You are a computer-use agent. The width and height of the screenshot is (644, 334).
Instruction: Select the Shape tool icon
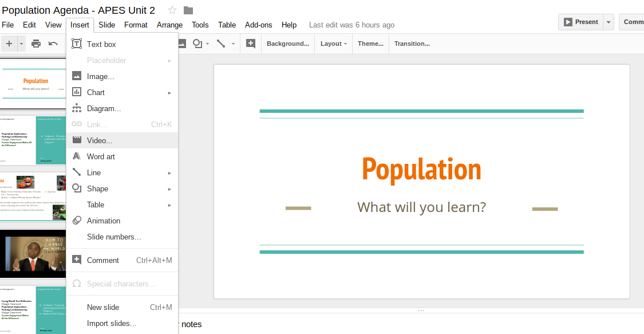pyautogui.click(x=197, y=44)
